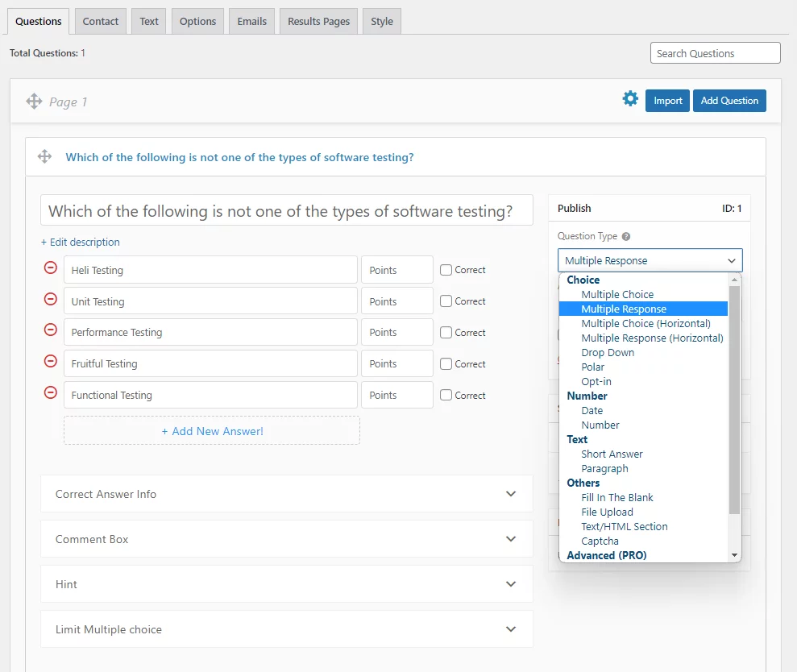797x672 pixels.
Task: Expand the Correct Answer Info section
Action: click(x=287, y=494)
